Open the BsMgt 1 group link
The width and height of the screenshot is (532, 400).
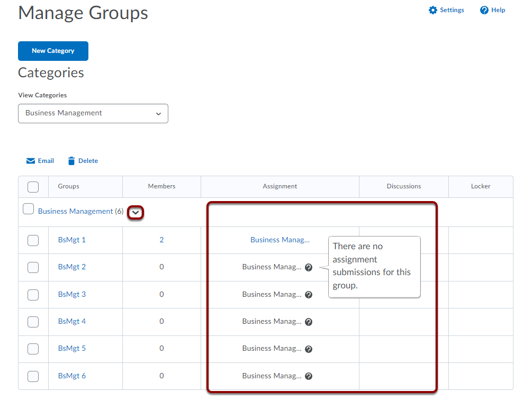(x=72, y=240)
